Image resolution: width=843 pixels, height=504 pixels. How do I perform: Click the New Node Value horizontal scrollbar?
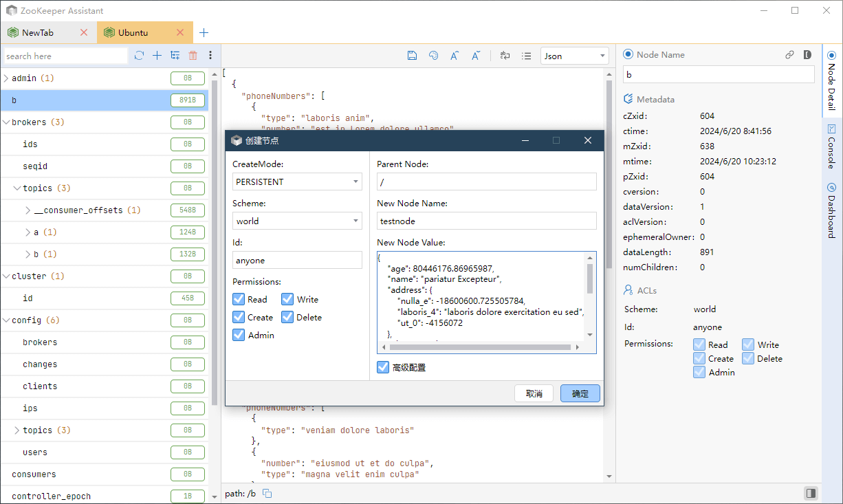tap(481, 347)
